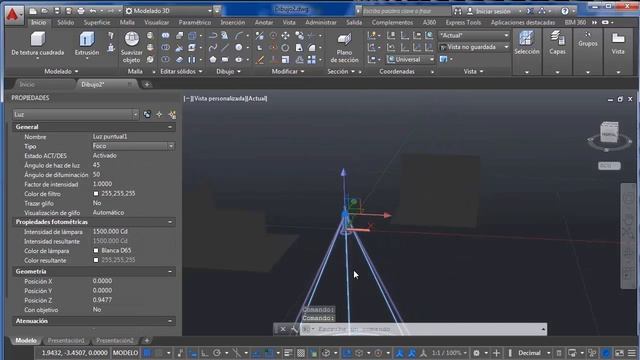Toggle hardware acceleration icon in status bar
Screen dimensions: 640x360
[606, 353]
